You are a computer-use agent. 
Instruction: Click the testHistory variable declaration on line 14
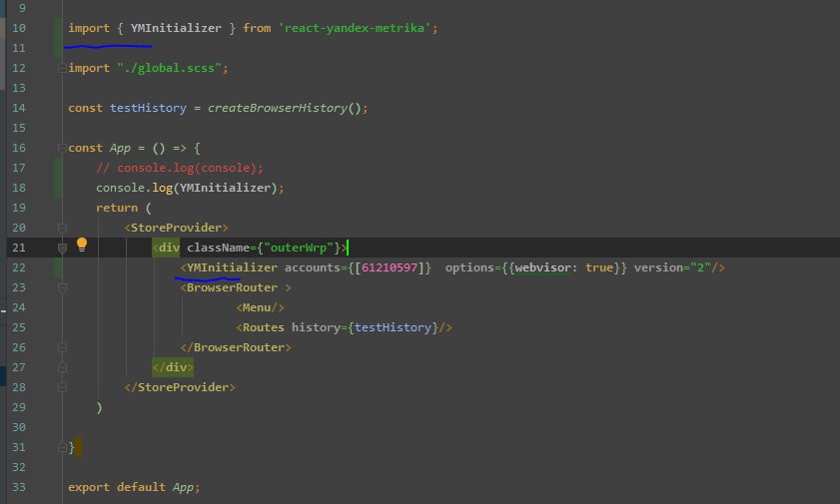point(148,108)
